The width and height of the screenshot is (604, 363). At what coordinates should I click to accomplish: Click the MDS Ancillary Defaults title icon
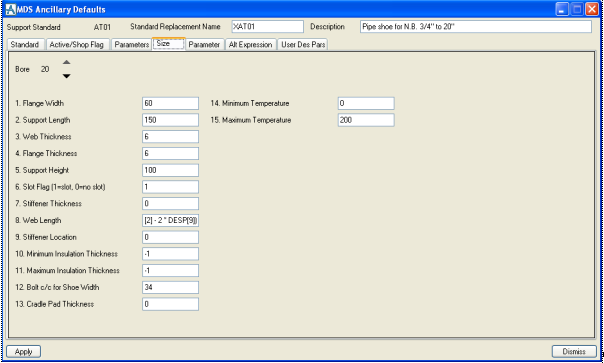pyautogui.click(x=11, y=9)
